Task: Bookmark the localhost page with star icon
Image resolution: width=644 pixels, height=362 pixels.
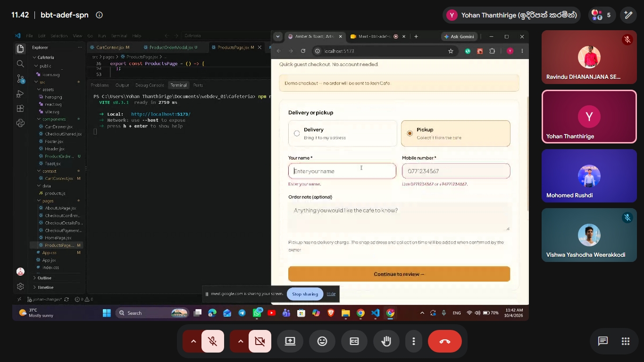Action: point(451,51)
